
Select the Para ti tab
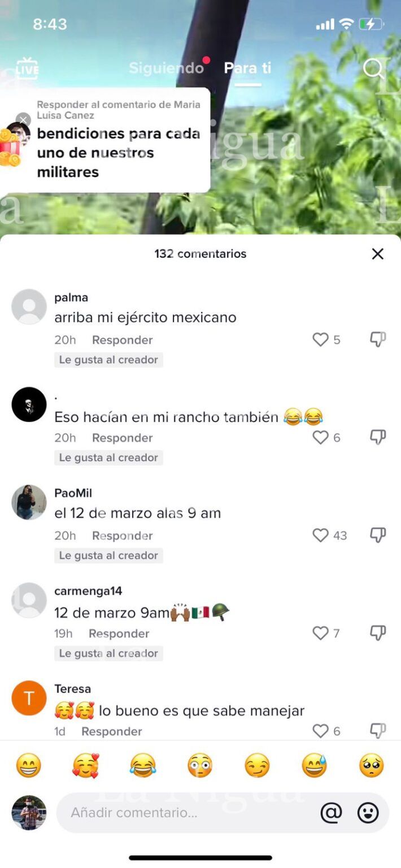[247, 68]
